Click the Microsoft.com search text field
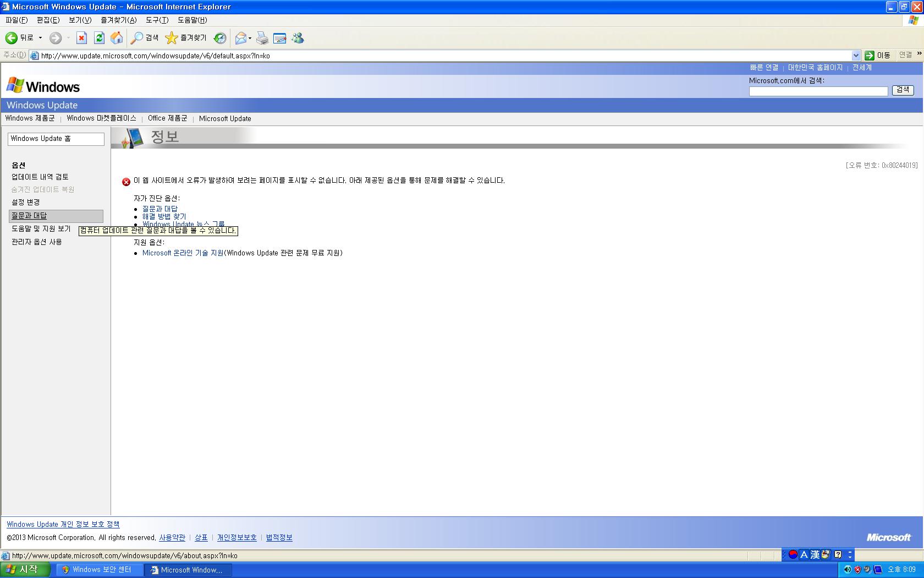924x578 pixels. pyautogui.click(x=818, y=91)
